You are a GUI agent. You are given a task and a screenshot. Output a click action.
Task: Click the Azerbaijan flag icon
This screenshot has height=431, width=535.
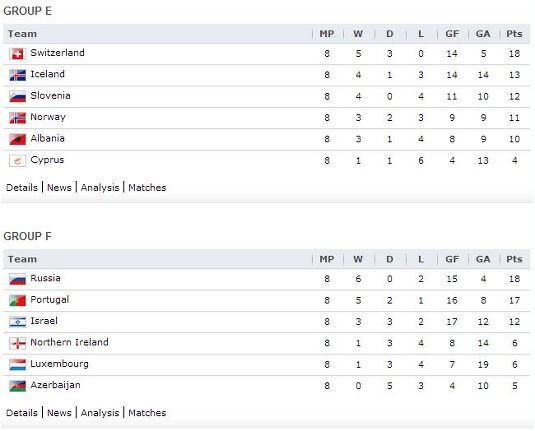click(x=17, y=386)
